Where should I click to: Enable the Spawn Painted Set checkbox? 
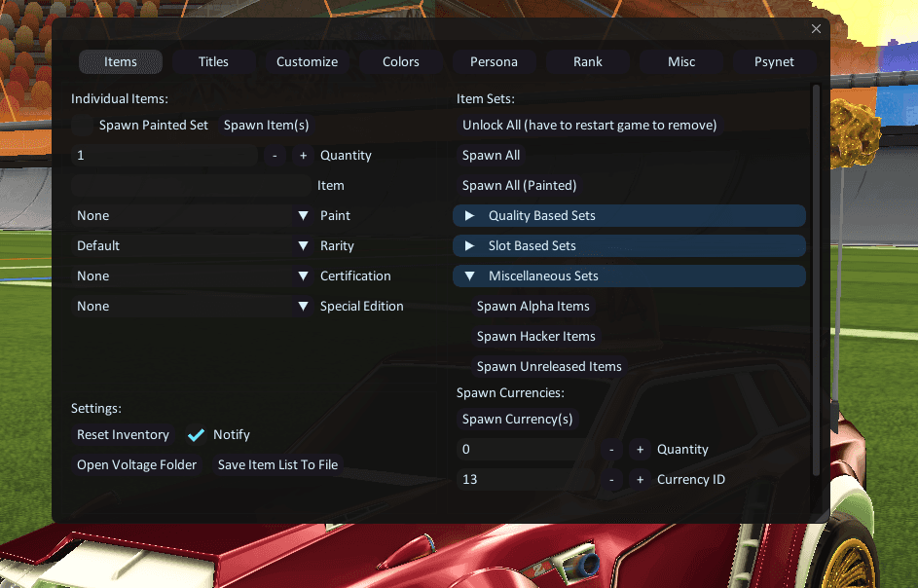tap(82, 126)
